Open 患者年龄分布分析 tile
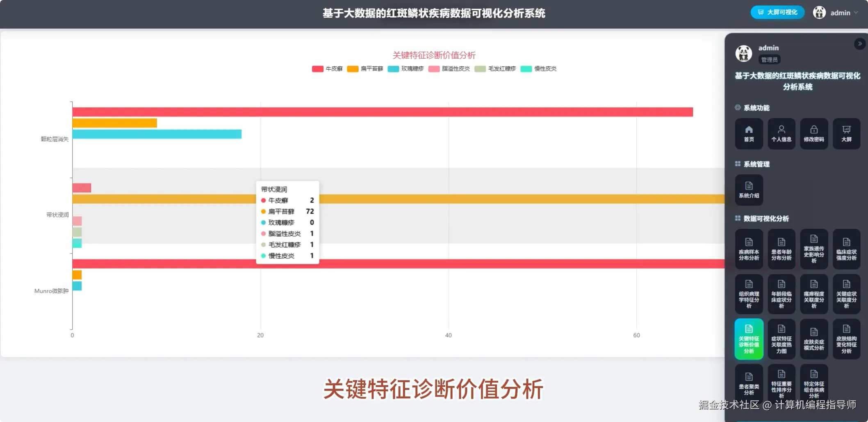The width and height of the screenshot is (868, 422). [x=781, y=249]
